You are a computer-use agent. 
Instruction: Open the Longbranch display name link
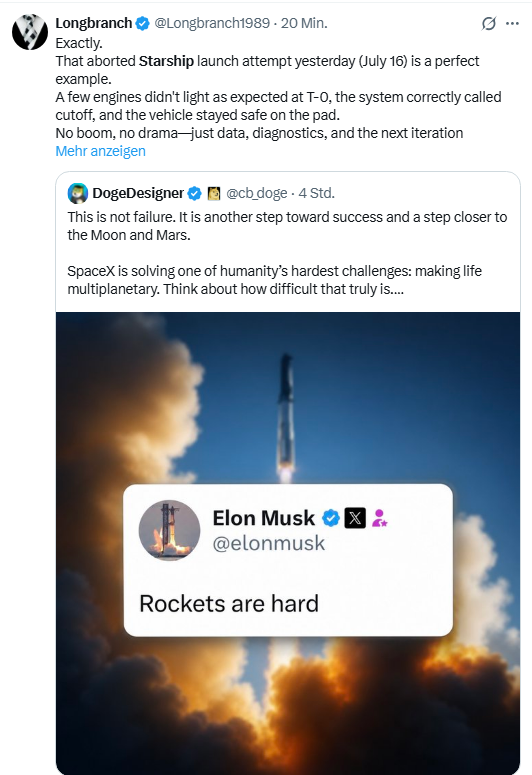[x=93, y=23]
